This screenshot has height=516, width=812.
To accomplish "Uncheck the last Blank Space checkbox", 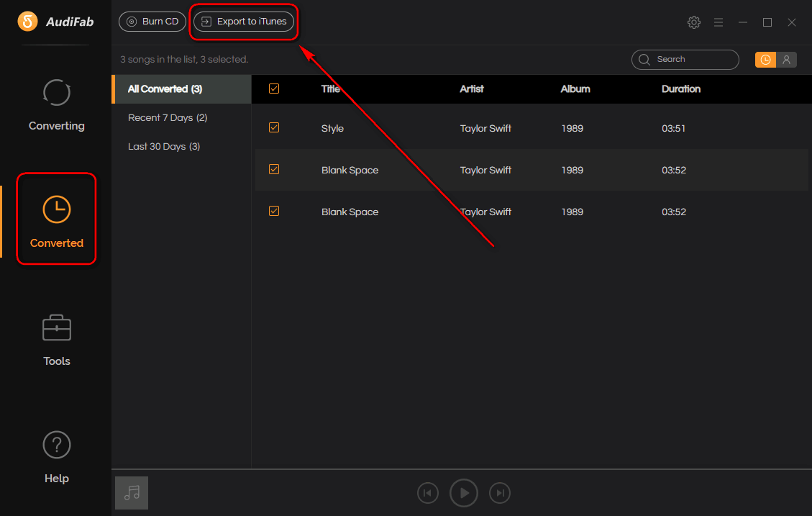I will point(274,211).
